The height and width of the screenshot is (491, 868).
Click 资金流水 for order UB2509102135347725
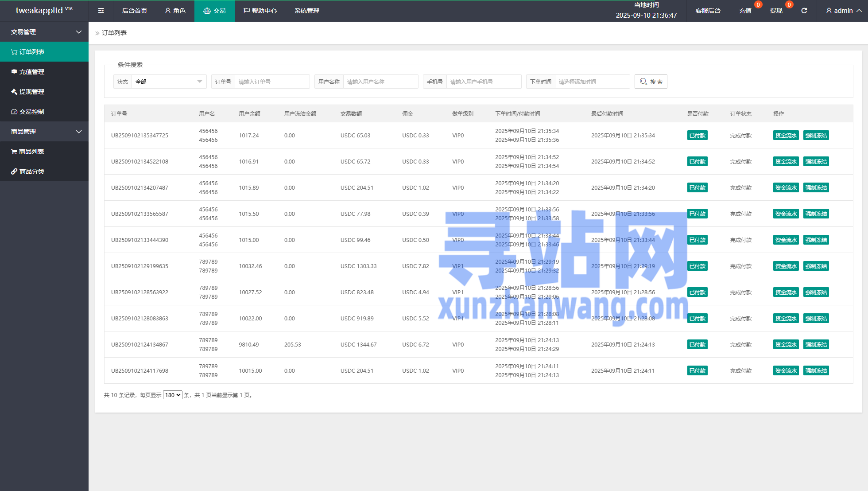[786, 136]
